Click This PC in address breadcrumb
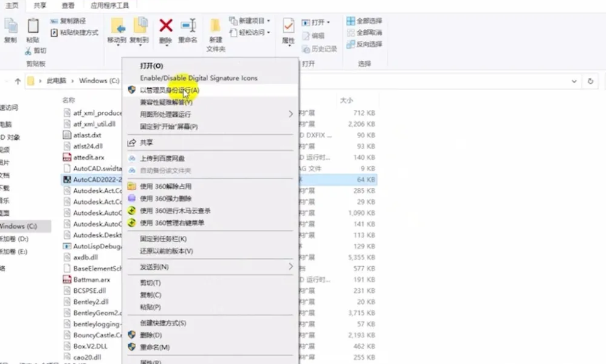This screenshot has width=606, height=364. [57, 81]
